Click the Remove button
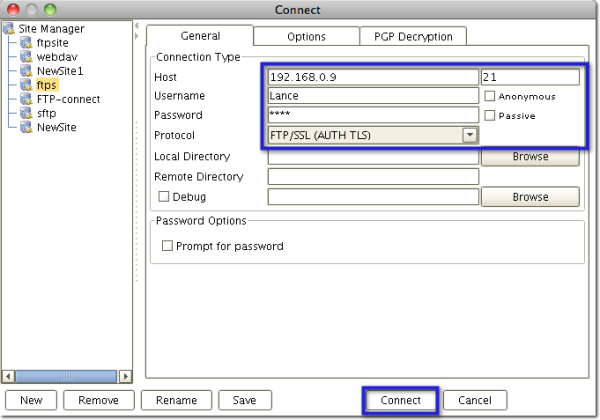600x420 pixels. coord(99,400)
